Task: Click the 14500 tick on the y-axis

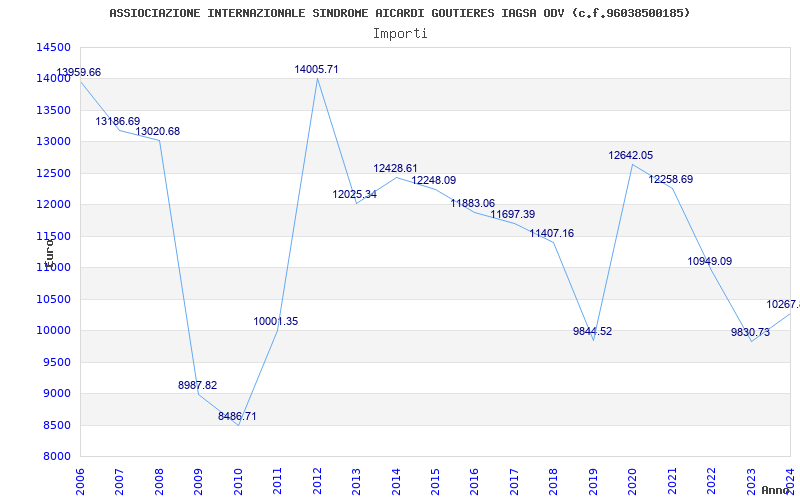Action: coord(53,47)
